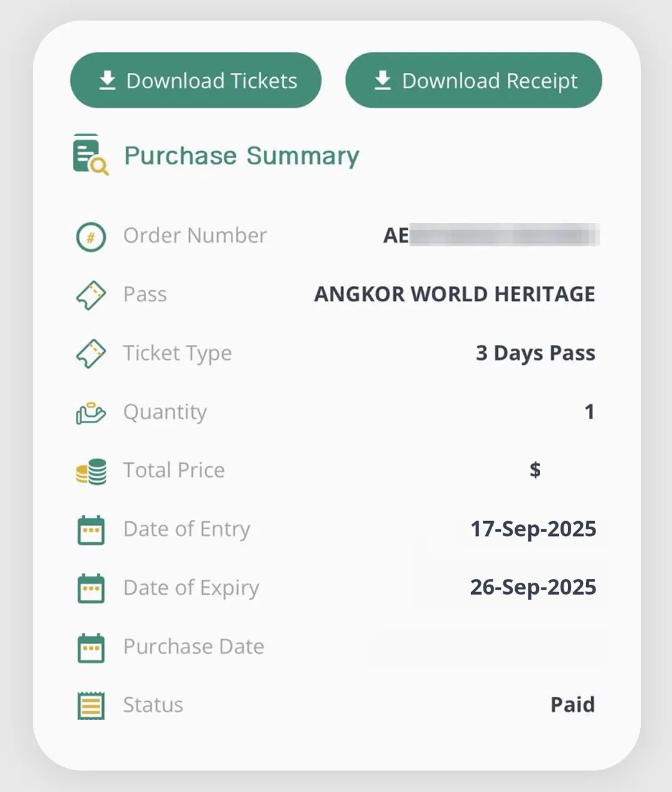Click the Total Price coins icon
This screenshot has height=792, width=672.
click(x=91, y=471)
